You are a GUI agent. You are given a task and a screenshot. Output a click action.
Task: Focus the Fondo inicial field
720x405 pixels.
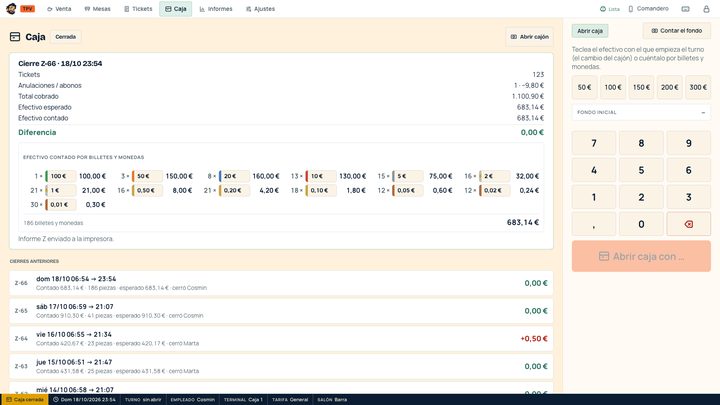click(641, 112)
